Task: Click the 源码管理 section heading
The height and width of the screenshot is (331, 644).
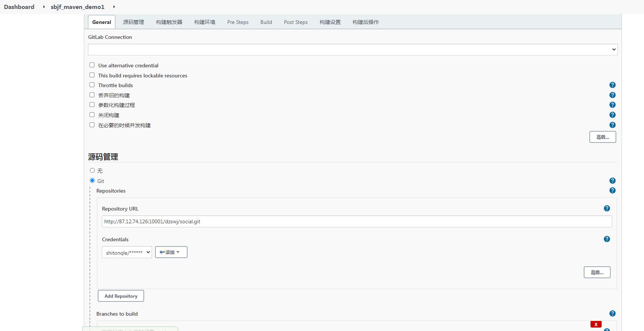Action: coord(103,157)
